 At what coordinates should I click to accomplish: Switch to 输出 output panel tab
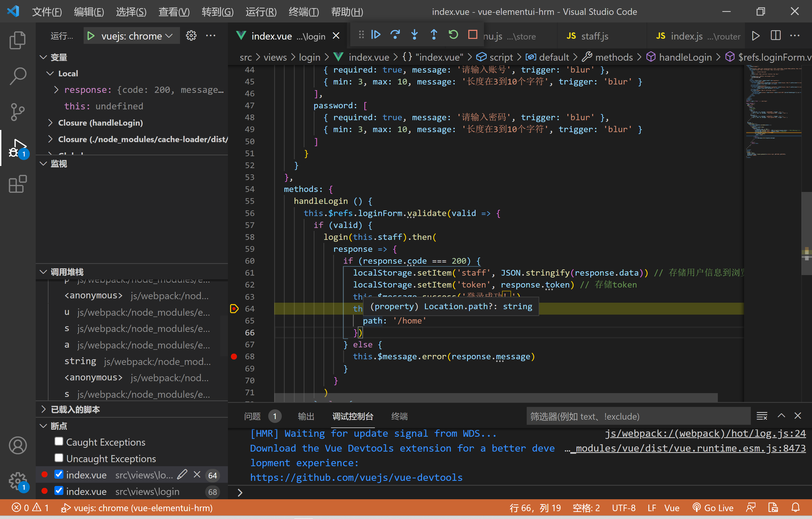306,416
